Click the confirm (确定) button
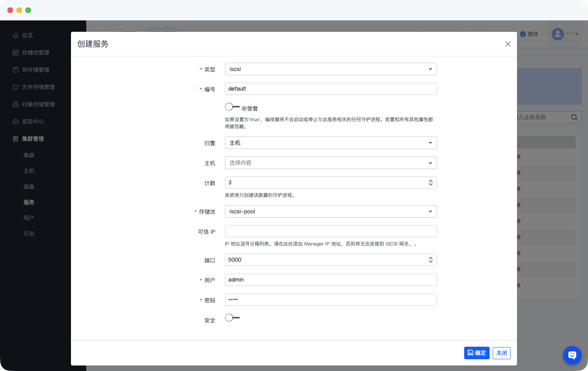The image size is (588, 371). tap(477, 353)
